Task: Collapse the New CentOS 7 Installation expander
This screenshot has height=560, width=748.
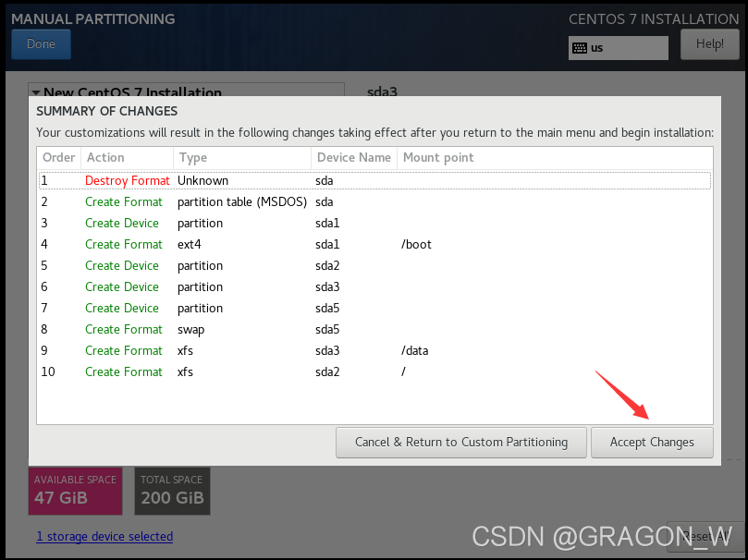Action: point(36,92)
